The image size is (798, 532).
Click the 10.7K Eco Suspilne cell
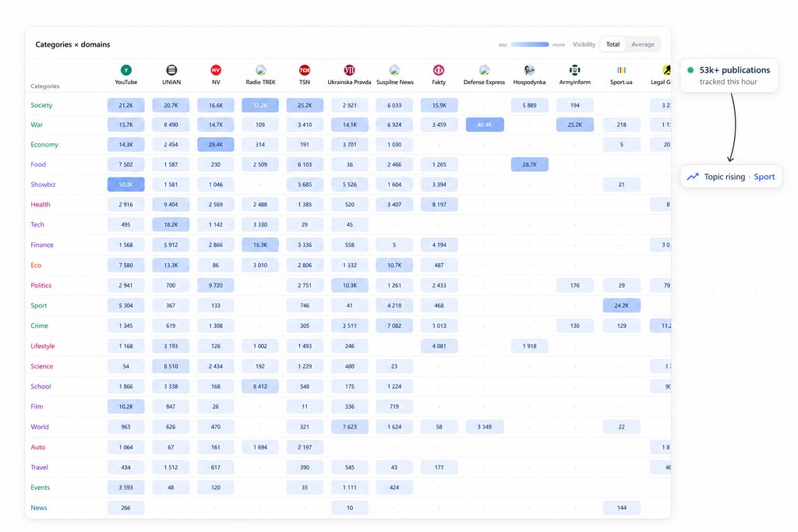(x=394, y=265)
